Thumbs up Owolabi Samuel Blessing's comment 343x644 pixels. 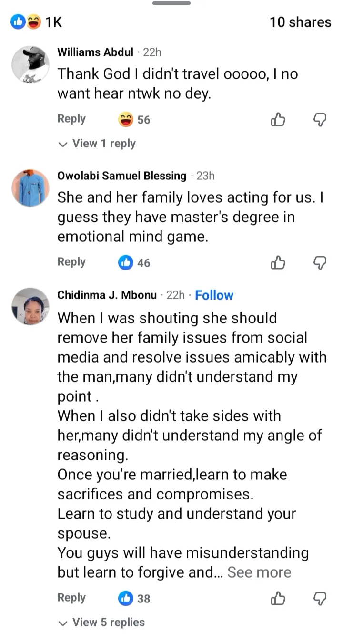(x=278, y=262)
